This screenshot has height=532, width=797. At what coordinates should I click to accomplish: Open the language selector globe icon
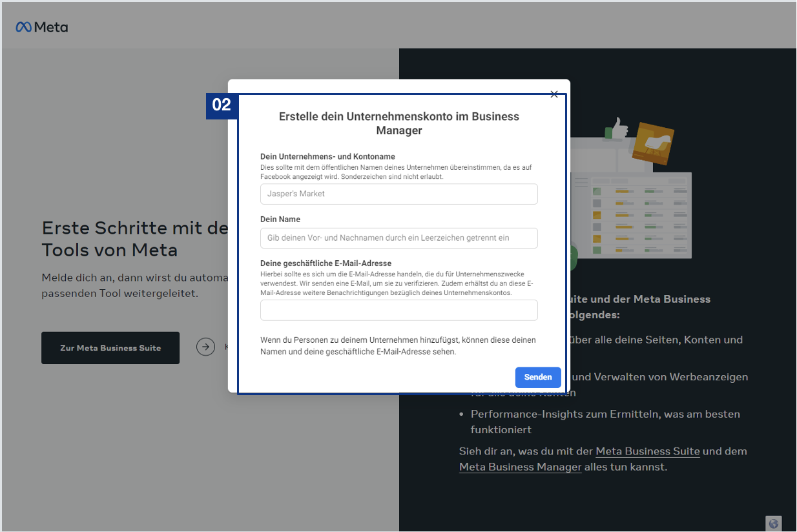[773, 524]
